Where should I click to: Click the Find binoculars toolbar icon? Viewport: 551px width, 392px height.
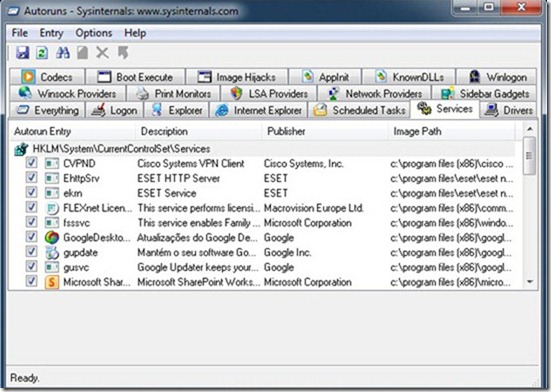point(63,53)
